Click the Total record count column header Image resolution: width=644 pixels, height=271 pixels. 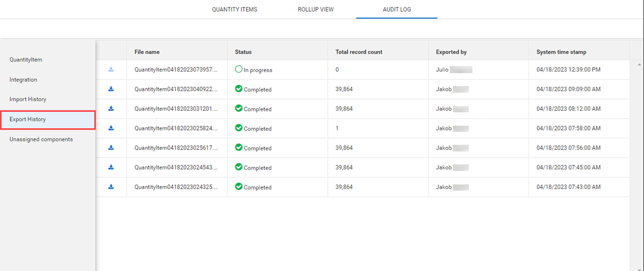click(359, 52)
